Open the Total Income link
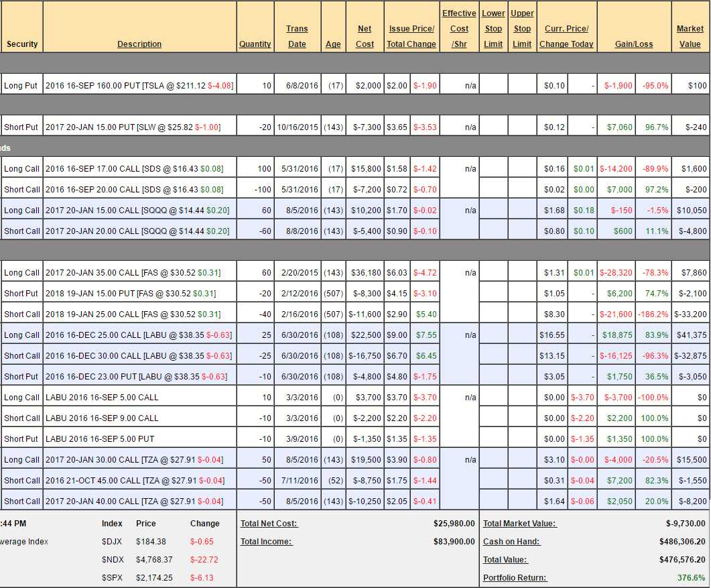This screenshot has width=711, height=588. [266, 542]
